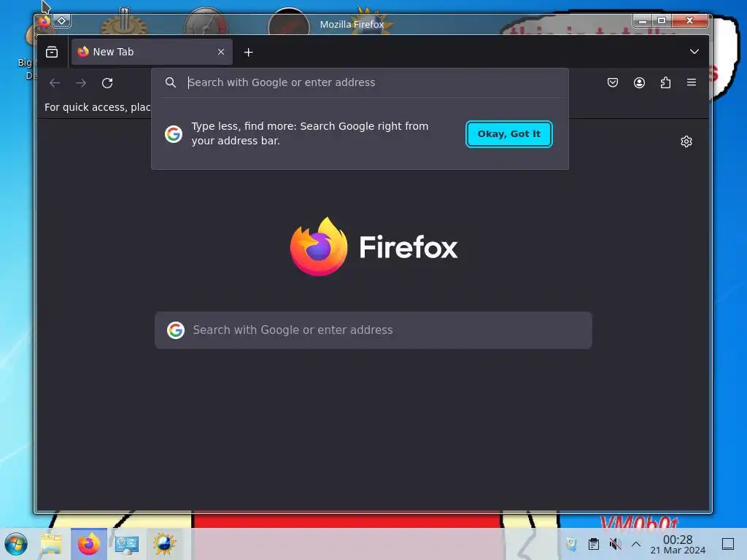Open a new tab with plus button

(x=248, y=52)
